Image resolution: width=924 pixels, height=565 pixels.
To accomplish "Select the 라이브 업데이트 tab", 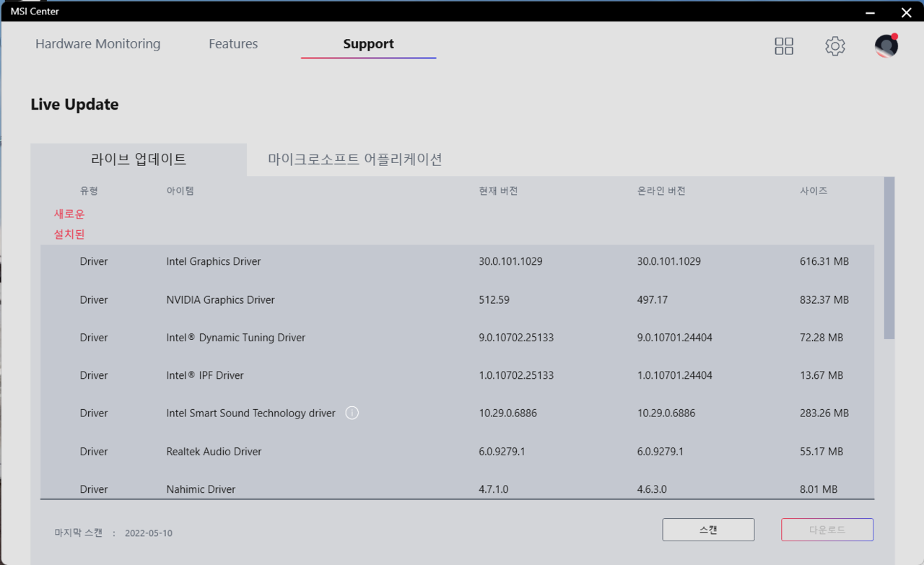I will click(139, 159).
